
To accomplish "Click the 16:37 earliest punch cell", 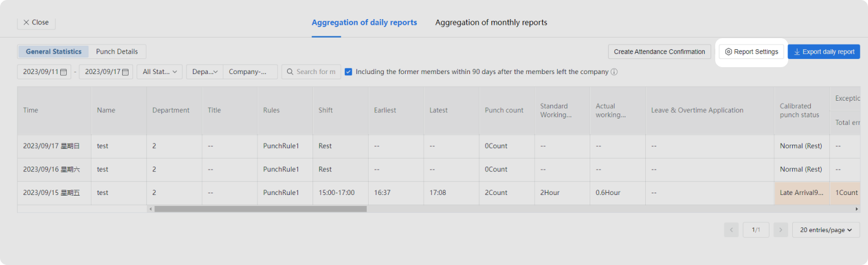I will 396,193.
